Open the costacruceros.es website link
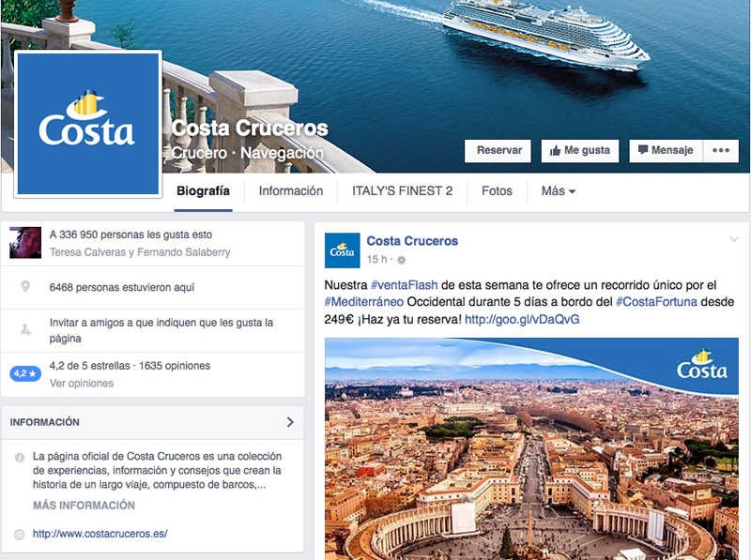751x560 pixels. [x=100, y=534]
